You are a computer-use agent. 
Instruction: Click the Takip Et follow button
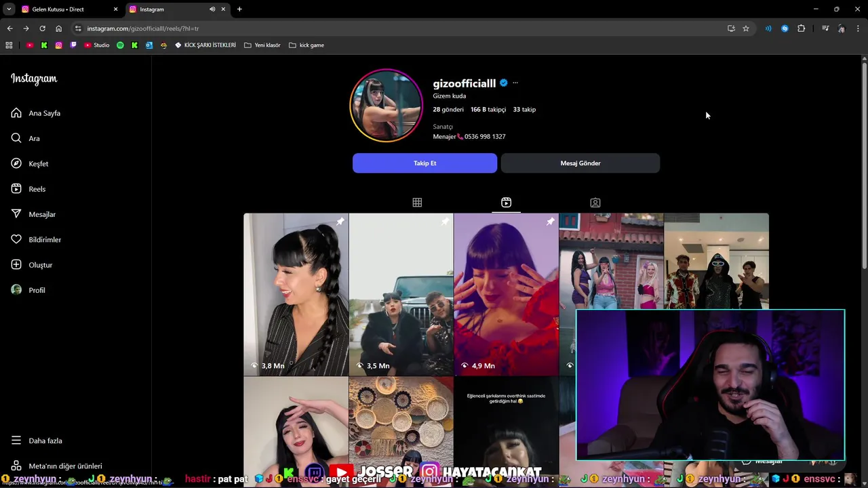425,163
